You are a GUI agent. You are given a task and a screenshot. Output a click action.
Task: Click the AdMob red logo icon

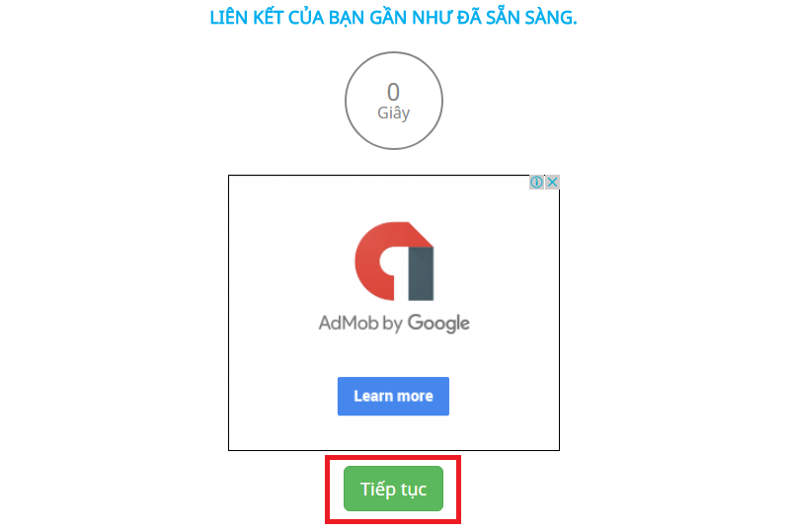pos(394,261)
